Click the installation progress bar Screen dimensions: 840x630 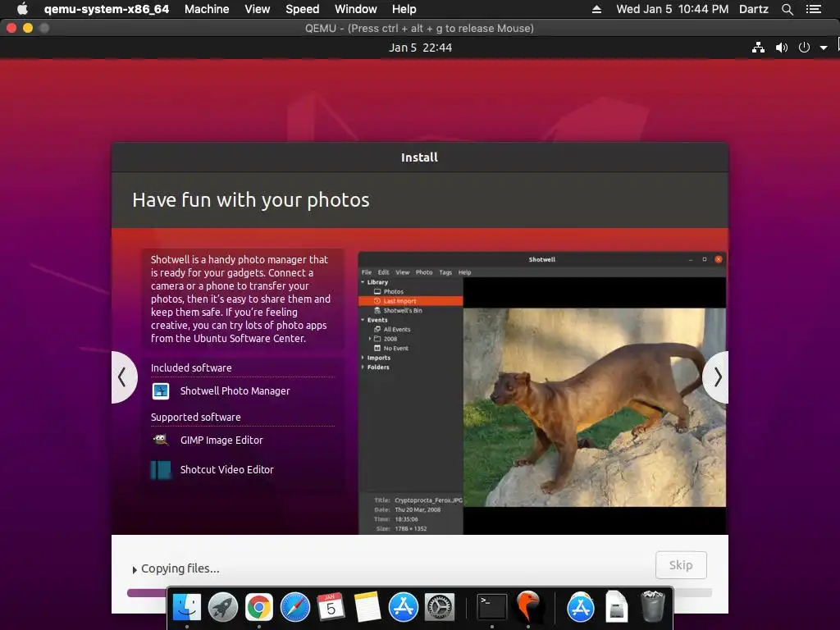(x=419, y=592)
